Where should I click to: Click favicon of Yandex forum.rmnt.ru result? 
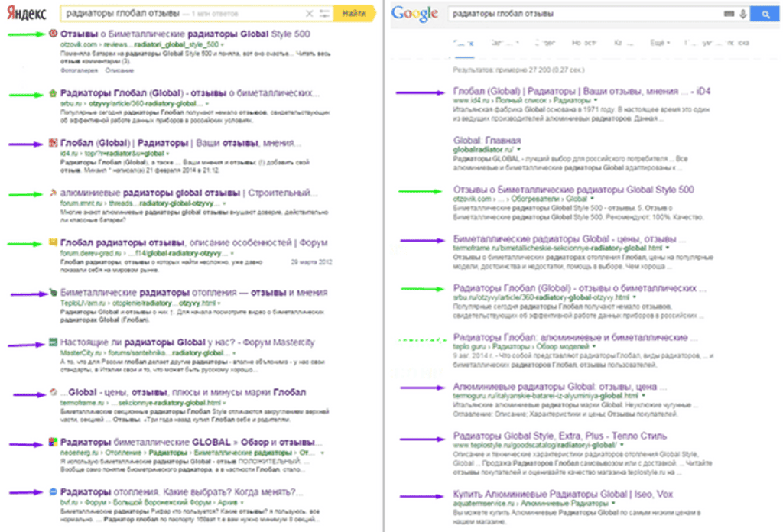point(53,193)
